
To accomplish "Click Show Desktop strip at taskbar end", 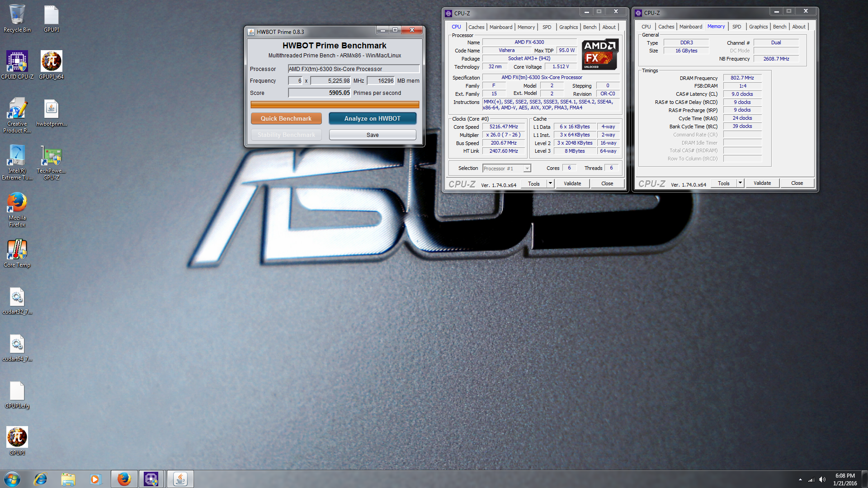I will point(864,479).
